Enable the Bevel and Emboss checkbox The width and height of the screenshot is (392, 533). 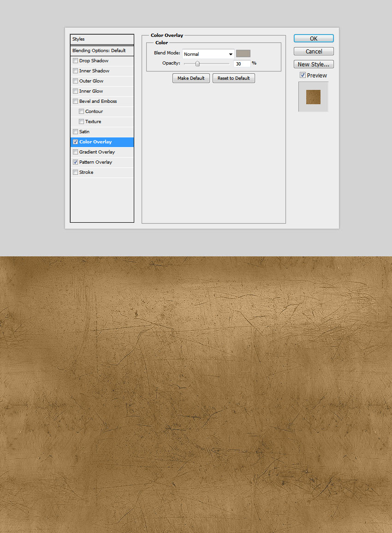click(76, 101)
